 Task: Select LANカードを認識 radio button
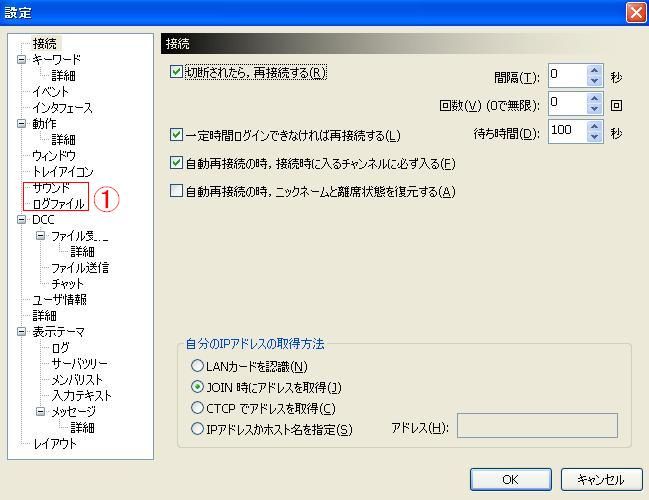point(197,366)
